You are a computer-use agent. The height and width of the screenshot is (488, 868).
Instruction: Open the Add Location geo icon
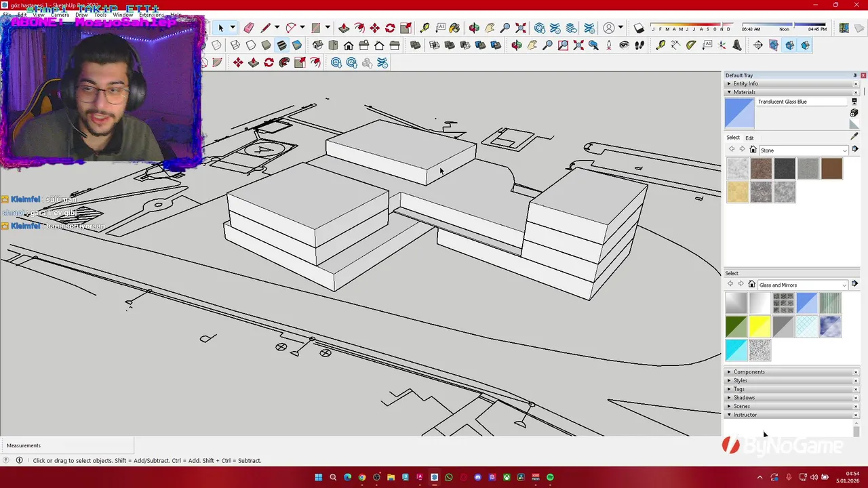click(844, 28)
